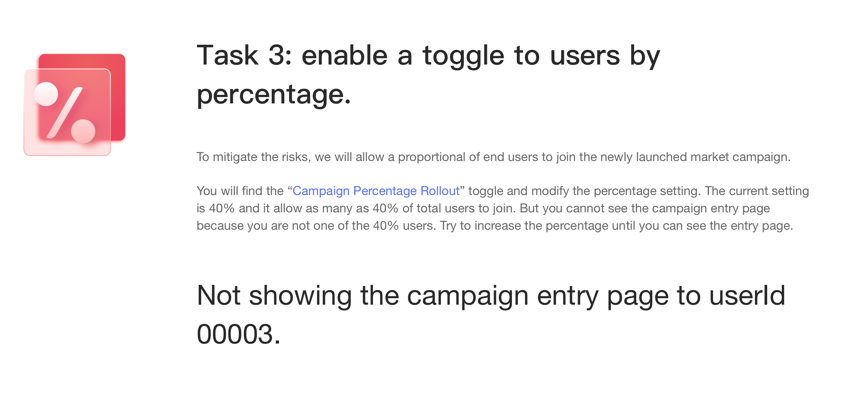This screenshot has width=868, height=397.
Task: Click the word "userId" in the status message
Action: tap(747, 296)
